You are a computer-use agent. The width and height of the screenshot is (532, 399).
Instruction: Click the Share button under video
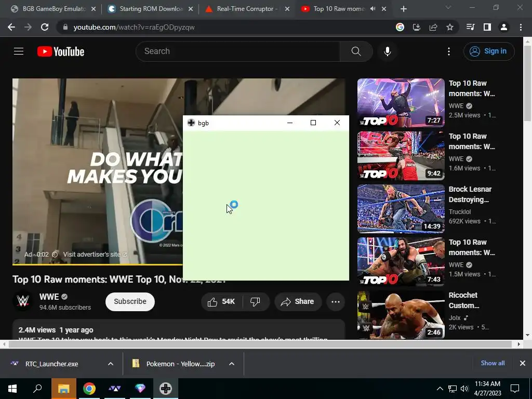pos(298,302)
